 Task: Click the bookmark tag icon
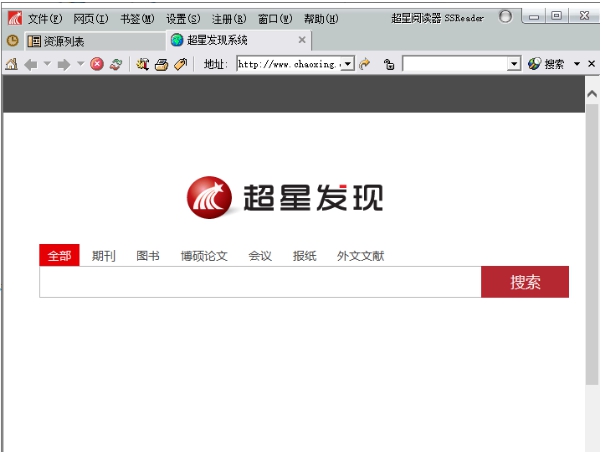[x=180, y=64]
